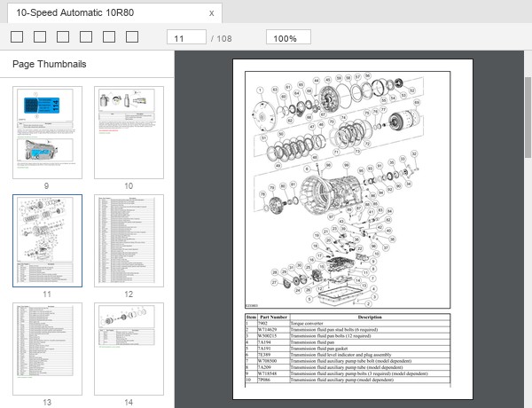Click 'Transmission fluid auxiliary pump (model dependent)'
This screenshot has width=532, height=408.
pos(342,380)
